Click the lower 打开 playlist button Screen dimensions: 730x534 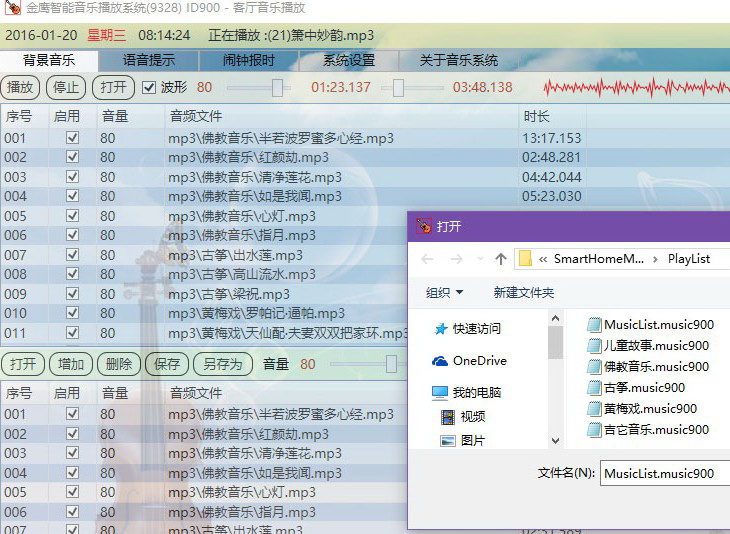pyautogui.click(x=23, y=364)
